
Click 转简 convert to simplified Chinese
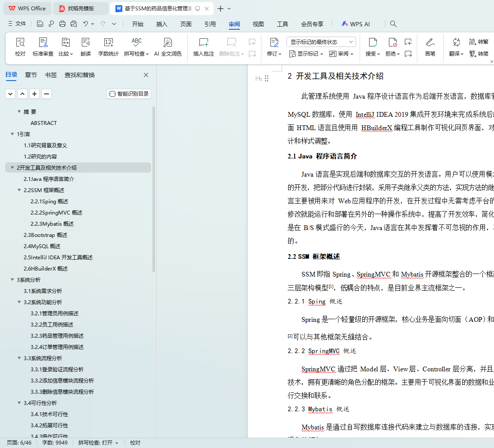478,54
